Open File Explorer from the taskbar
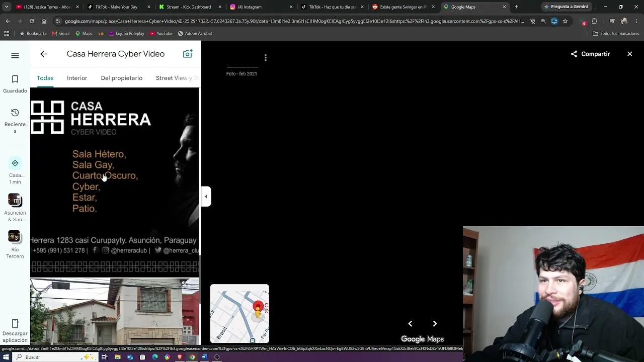Viewport: 644px width, 362px height. pos(117,357)
